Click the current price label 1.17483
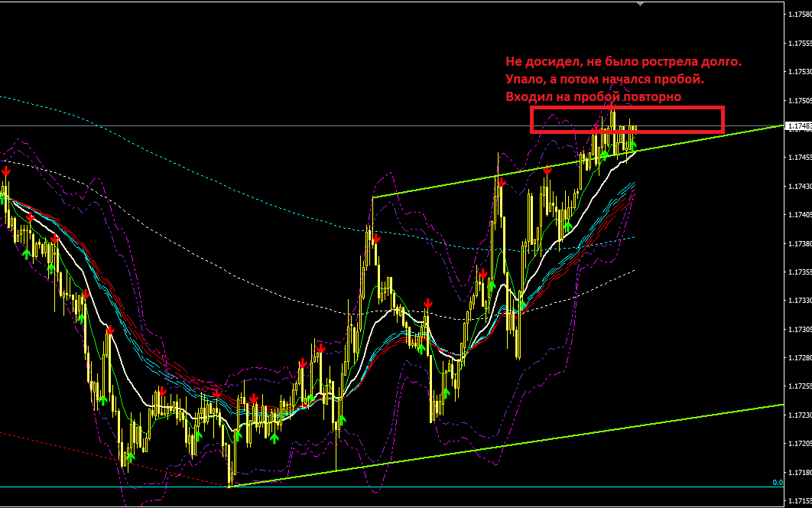The height and width of the screenshot is (508, 812). (x=798, y=126)
